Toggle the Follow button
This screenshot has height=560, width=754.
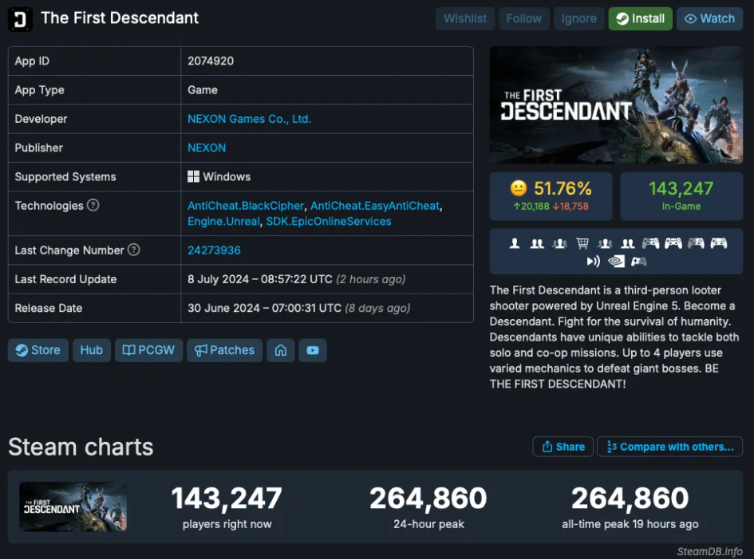click(523, 19)
